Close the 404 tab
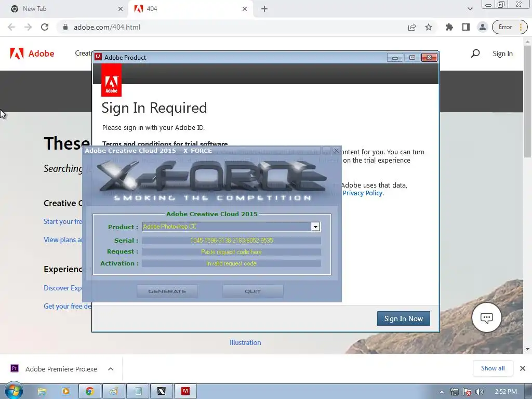Viewport: 532px width, 399px height. (x=245, y=9)
